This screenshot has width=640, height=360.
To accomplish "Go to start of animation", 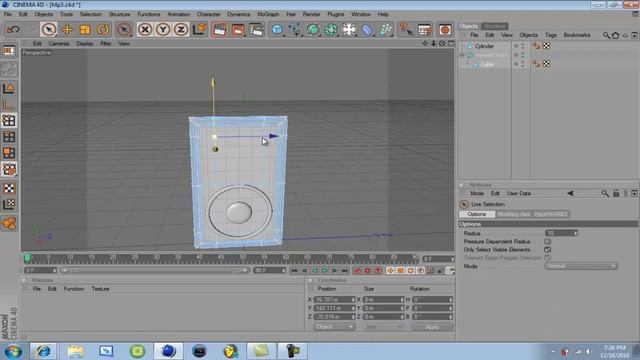I will (x=294, y=271).
